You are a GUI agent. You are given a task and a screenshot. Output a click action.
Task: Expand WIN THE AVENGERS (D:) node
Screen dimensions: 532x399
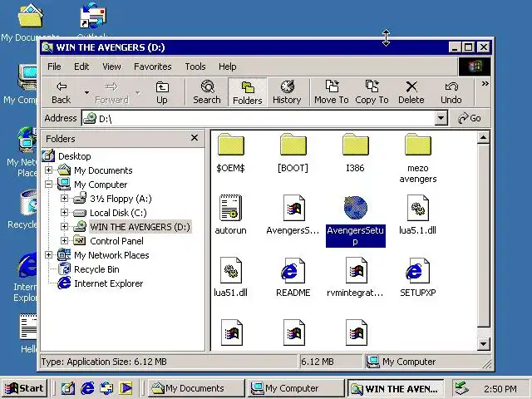(64, 226)
